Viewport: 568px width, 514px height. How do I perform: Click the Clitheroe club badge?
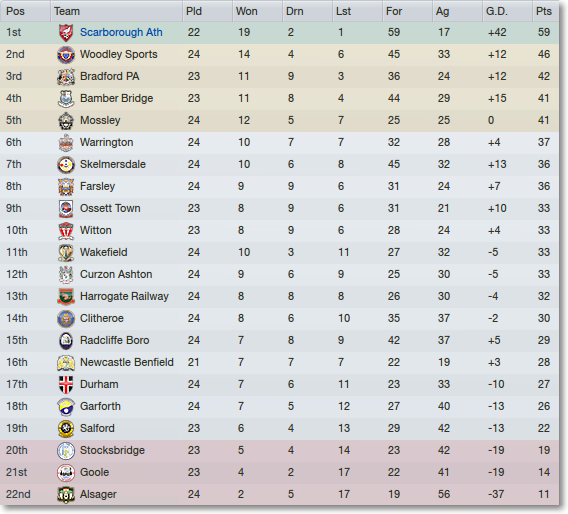pos(66,318)
